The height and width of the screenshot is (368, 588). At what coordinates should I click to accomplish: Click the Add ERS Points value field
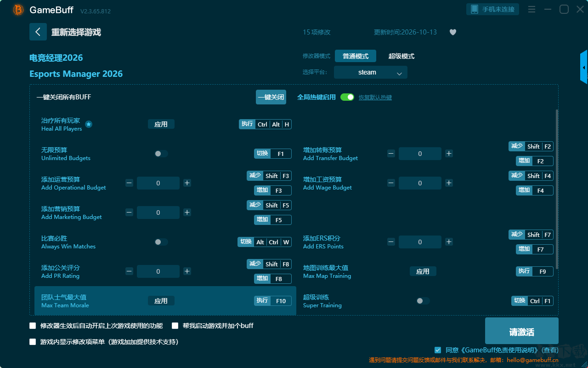[420, 242]
